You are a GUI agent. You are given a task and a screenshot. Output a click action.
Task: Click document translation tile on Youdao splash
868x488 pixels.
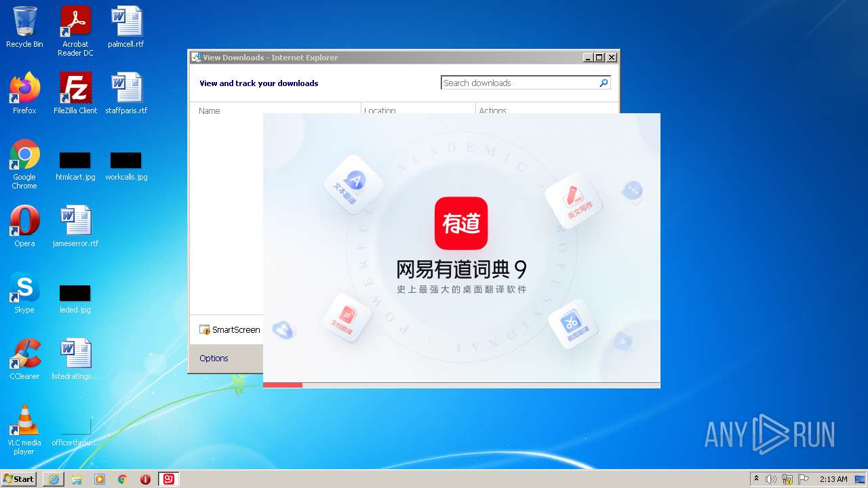pos(347,317)
